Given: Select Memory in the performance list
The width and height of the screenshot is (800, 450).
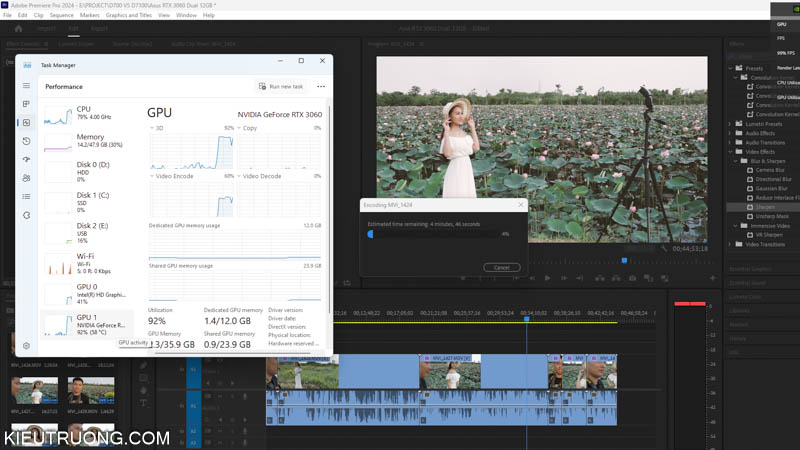Looking at the screenshot, I should (x=87, y=141).
